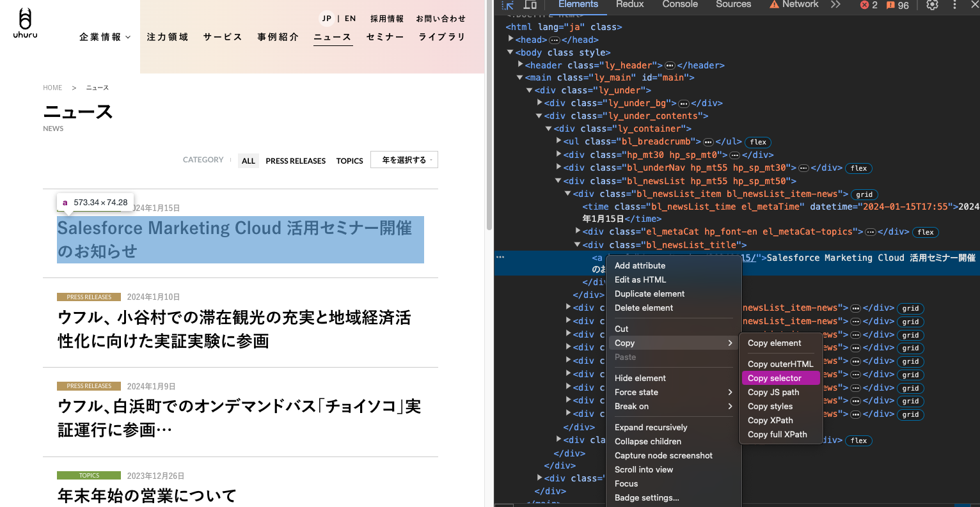Click the red error count badge

tap(869, 5)
